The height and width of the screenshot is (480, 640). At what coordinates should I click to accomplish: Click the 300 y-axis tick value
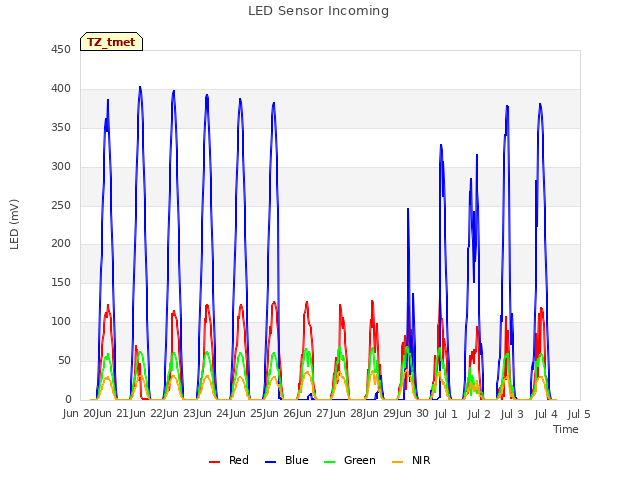pyautogui.click(x=61, y=167)
